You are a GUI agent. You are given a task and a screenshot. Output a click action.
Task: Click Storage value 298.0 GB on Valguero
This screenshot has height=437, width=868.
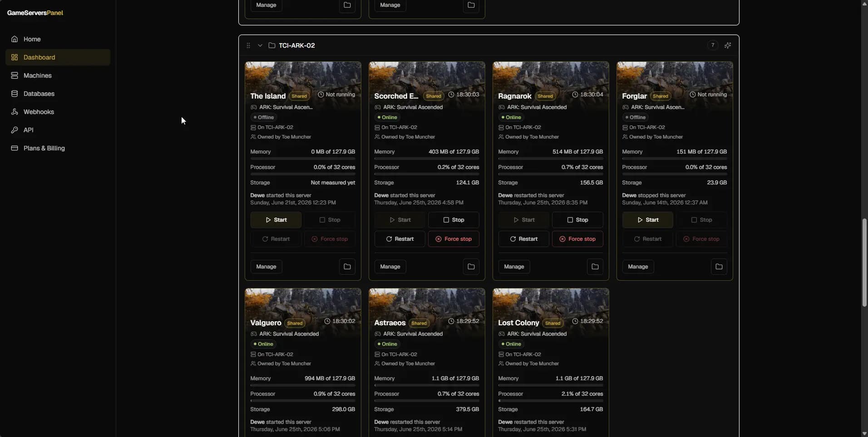point(344,409)
